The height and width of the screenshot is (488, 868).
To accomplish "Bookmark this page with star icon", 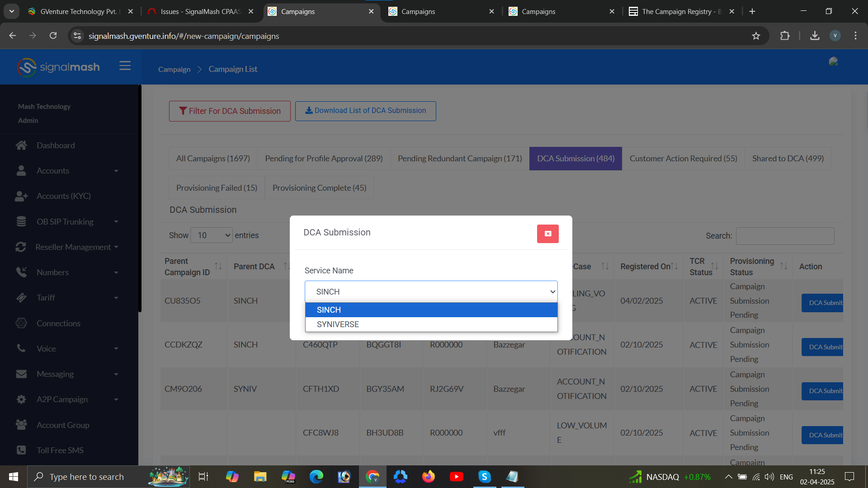I will click(x=756, y=36).
